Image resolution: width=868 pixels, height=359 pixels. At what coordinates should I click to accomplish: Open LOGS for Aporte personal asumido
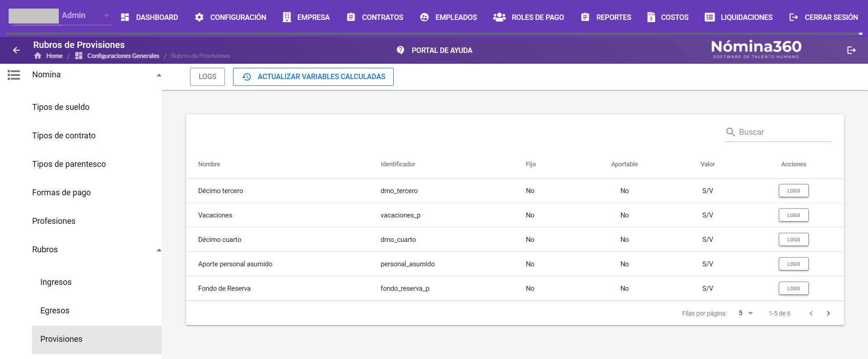pyautogui.click(x=793, y=264)
